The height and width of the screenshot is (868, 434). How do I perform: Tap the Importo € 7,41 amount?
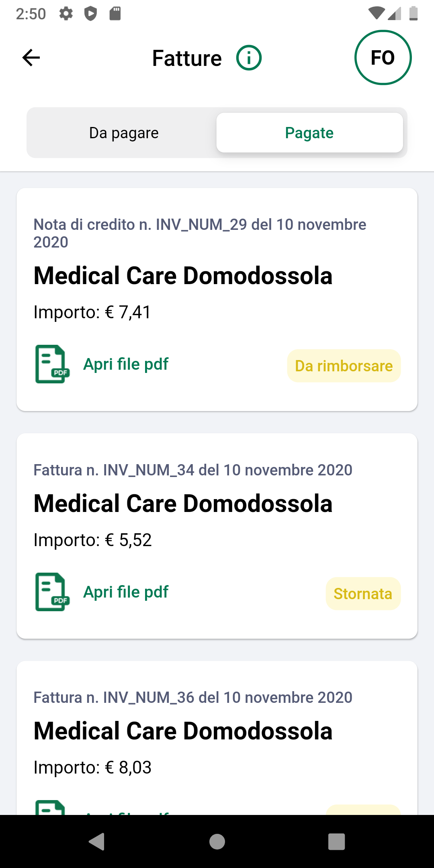92,312
